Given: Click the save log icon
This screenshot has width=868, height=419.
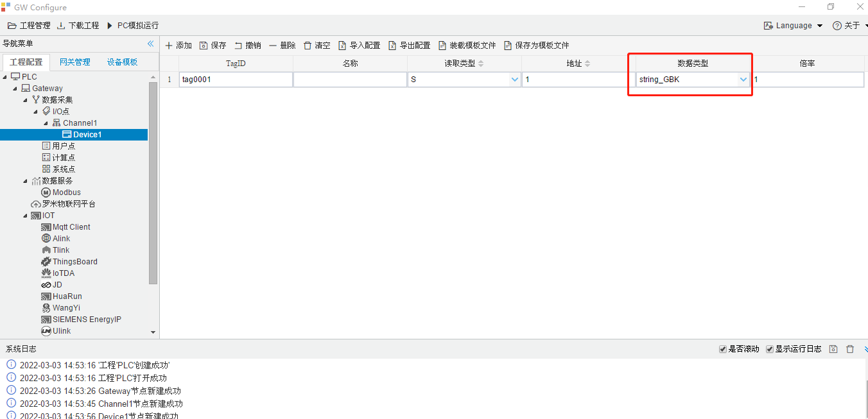Looking at the screenshot, I should (x=833, y=349).
